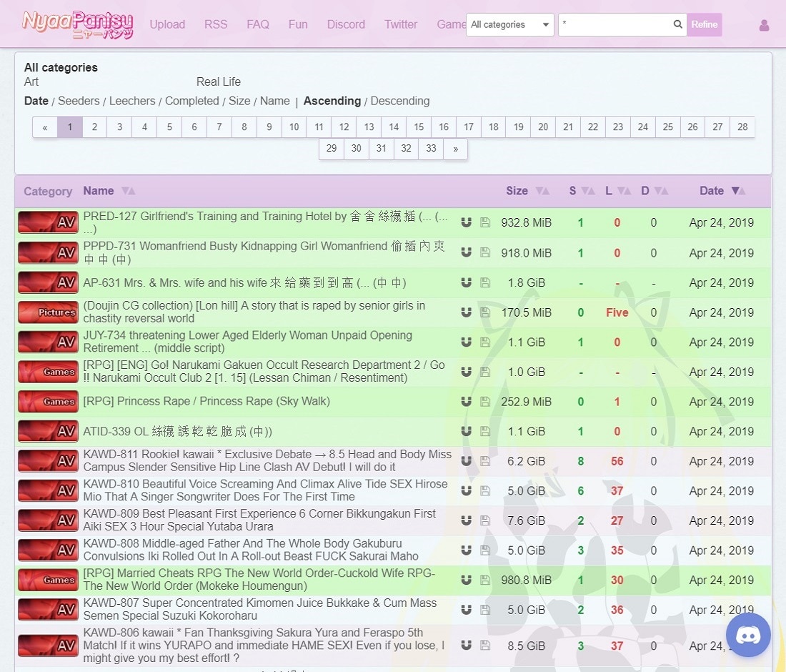The height and width of the screenshot is (672, 786).
Task: Click the Pictures category badge icon
Action: 48,312
